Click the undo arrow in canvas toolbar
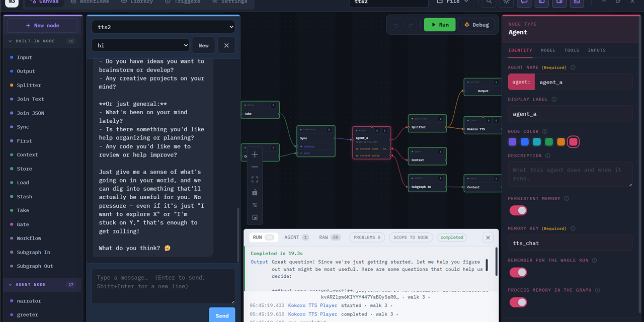Viewport: 644px width, 322px height. coord(396,25)
